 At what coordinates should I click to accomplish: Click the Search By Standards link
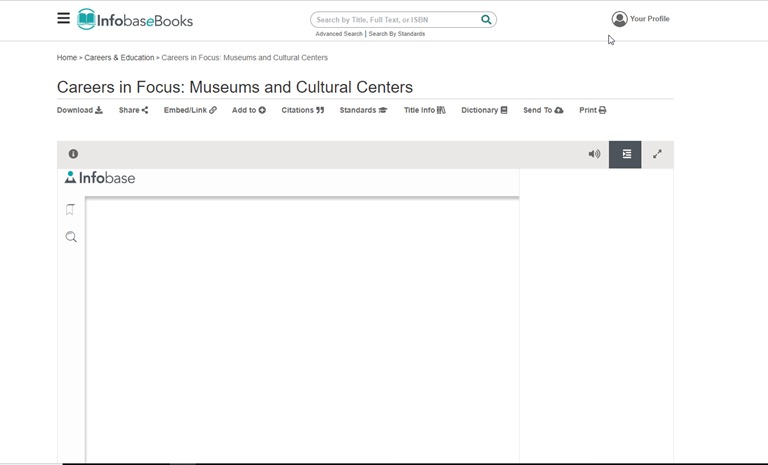click(397, 34)
